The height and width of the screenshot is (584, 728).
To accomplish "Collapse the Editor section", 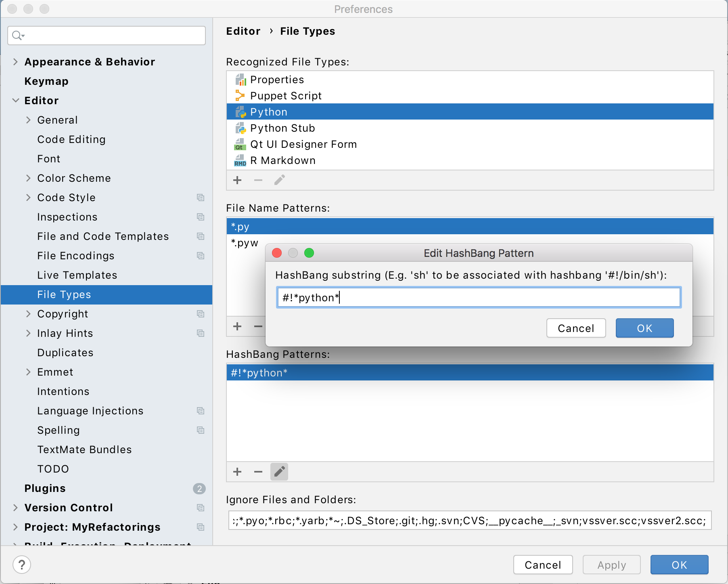I will pos(16,101).
